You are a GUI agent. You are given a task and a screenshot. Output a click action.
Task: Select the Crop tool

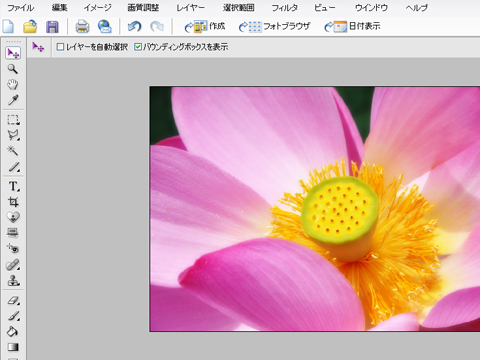[x=13, y=202]
